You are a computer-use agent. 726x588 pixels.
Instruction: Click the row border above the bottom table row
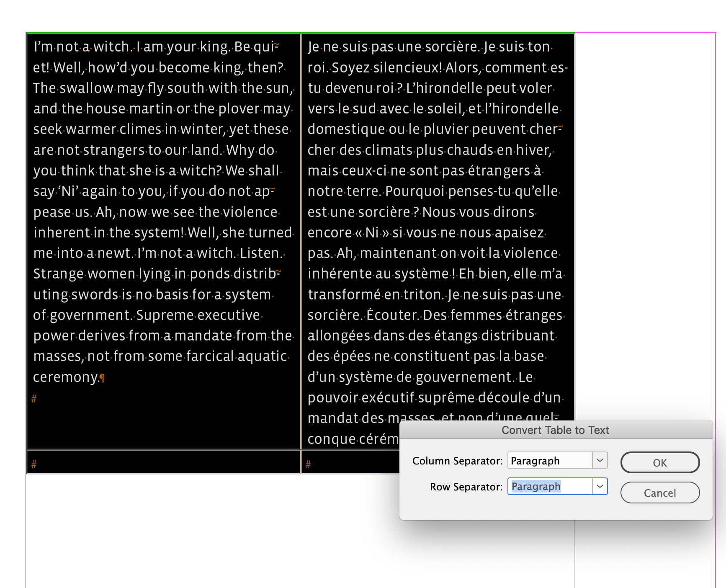point(163,449)
